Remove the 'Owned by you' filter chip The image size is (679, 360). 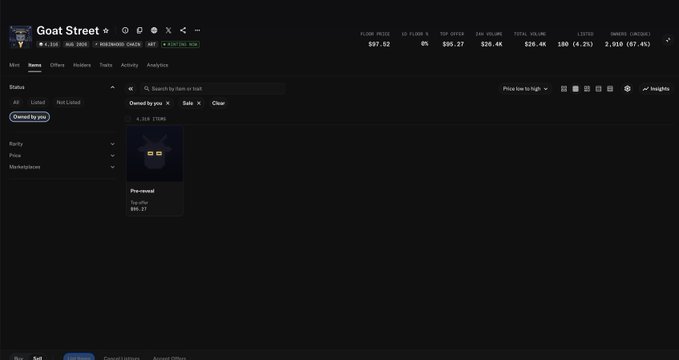[168, 103]
